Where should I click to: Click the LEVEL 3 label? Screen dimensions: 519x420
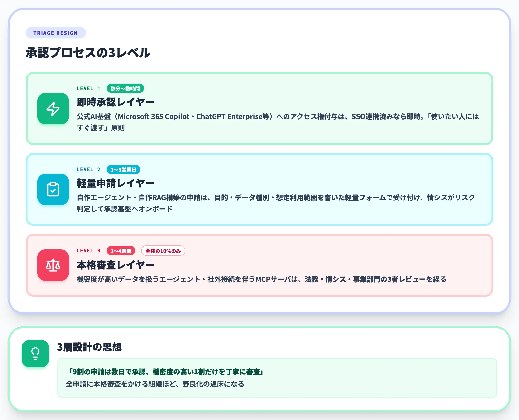coord(88,251)
